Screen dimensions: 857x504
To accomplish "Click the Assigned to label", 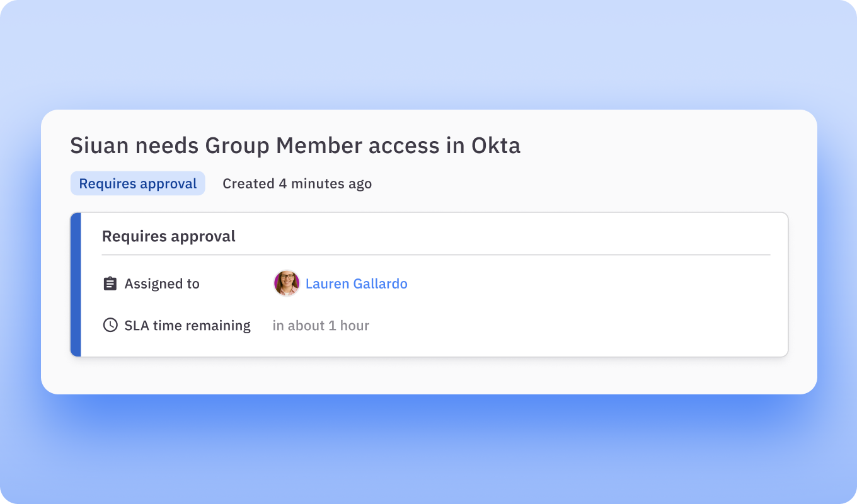I will (162, 284).
